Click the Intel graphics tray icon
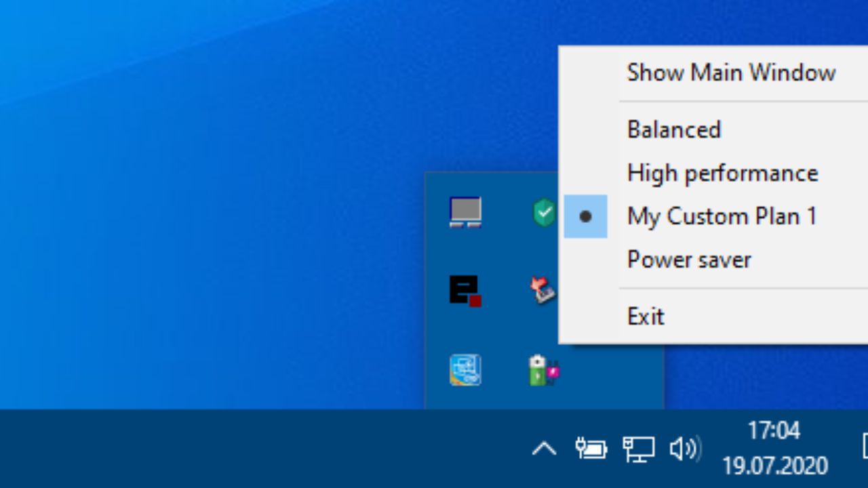The width and height of the screenshot is (868, 488). [465, 370]
